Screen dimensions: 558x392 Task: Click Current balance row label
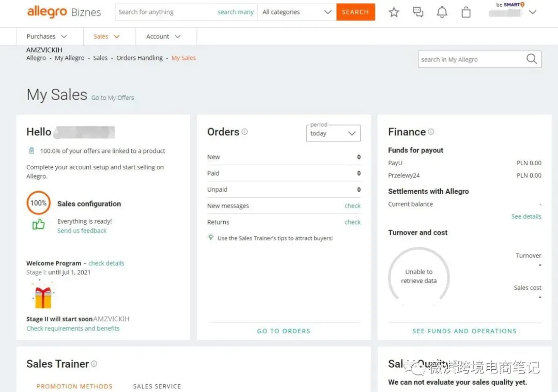[410, 204]
